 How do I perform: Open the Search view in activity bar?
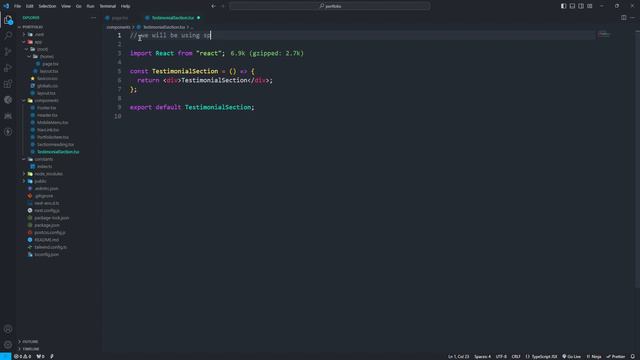tap(8, 36)
